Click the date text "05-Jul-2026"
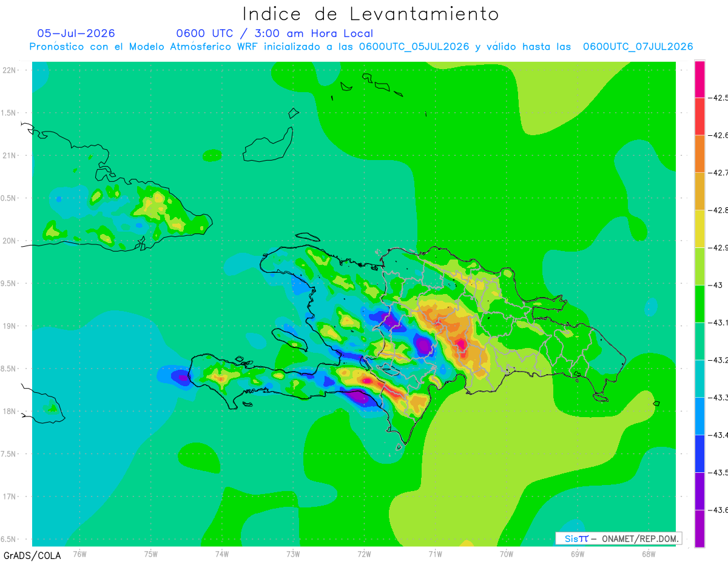 76,33
